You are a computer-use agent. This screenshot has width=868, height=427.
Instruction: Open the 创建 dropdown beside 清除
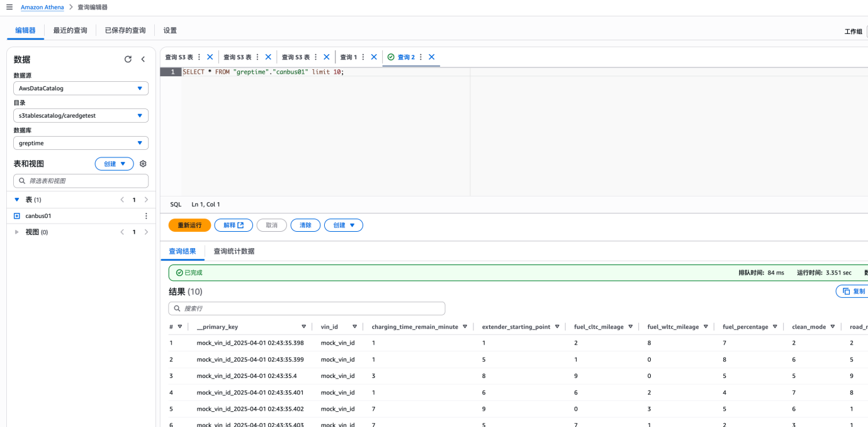(344, 225)
